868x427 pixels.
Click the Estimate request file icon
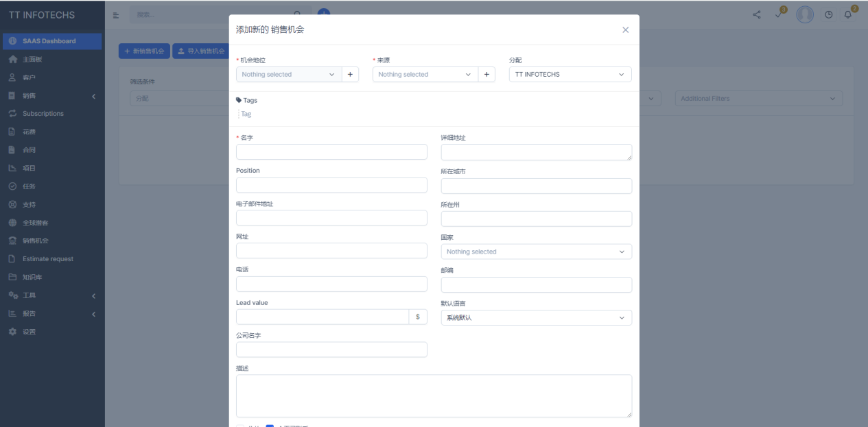[x=12, y=259]
